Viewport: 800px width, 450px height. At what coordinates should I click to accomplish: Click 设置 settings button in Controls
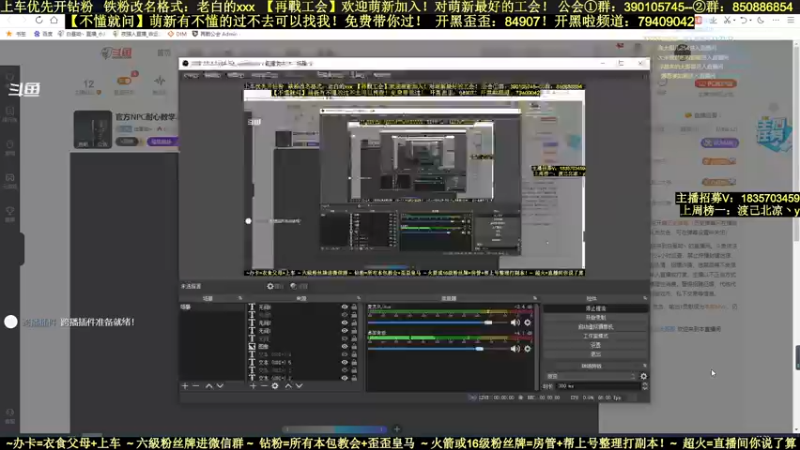(595, 345)
